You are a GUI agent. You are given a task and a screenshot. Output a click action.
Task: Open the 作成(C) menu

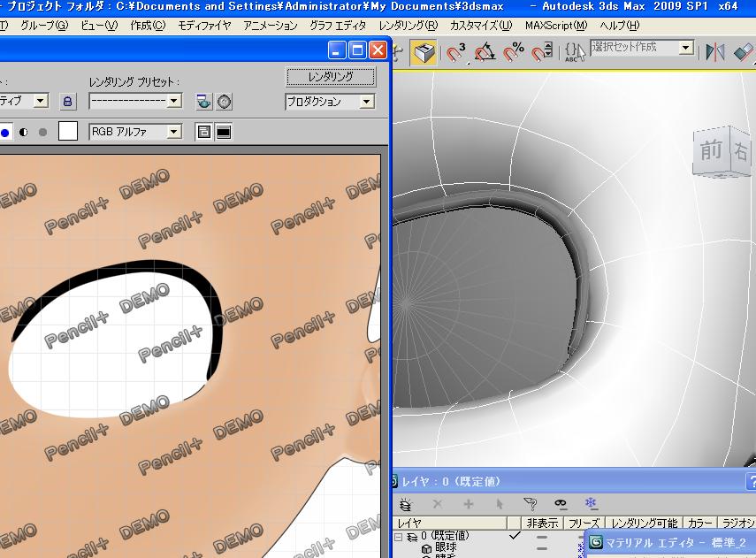148,26
